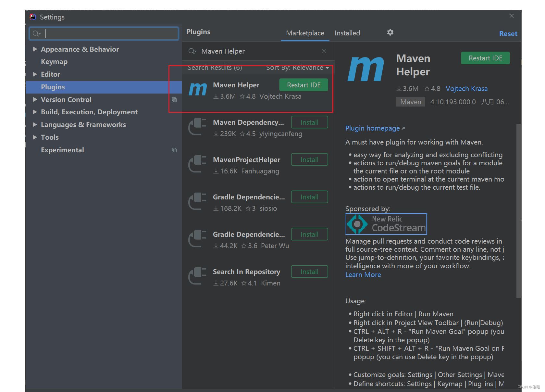The width and height of the screenshot is (545, 392).
Task: Select Plugins in settings tree
Action: tap(53, 87)
